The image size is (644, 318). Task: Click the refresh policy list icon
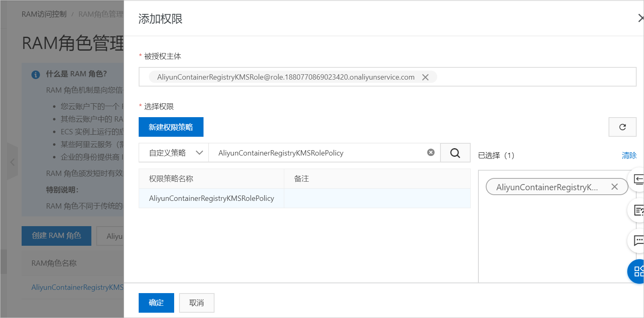coord(622,127)
